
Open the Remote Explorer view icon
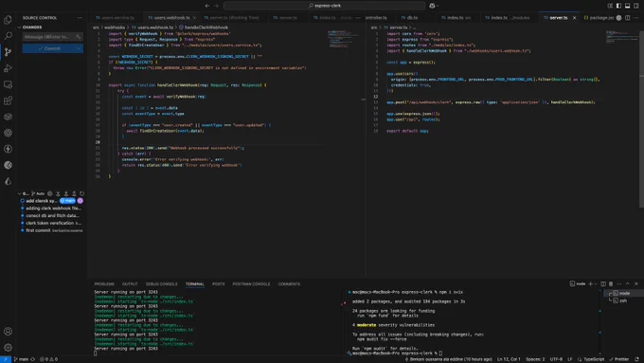tap(8, 84)
